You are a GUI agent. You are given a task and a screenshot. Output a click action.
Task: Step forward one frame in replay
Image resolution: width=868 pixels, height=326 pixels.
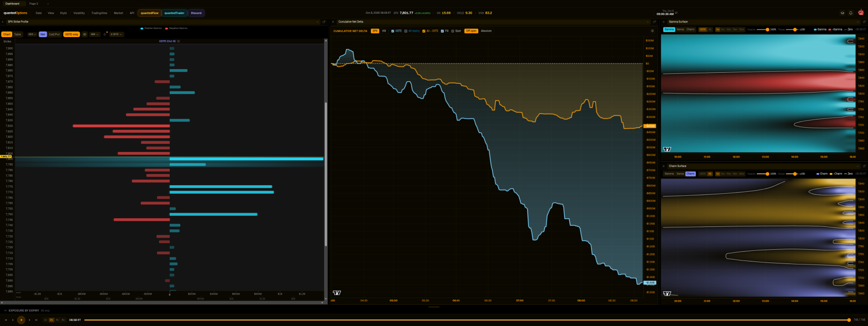click(x=29, y=320)
